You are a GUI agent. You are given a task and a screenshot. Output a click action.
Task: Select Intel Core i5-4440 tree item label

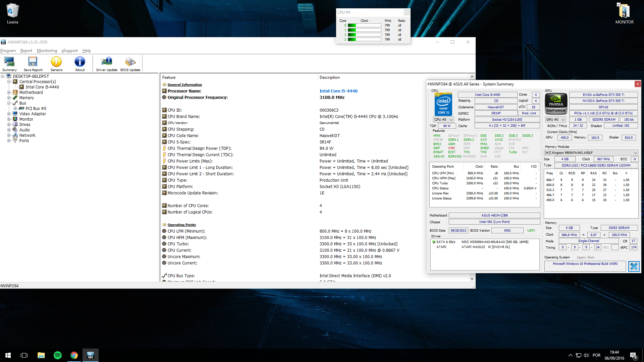pyautogui.click(x=42, y=87)
